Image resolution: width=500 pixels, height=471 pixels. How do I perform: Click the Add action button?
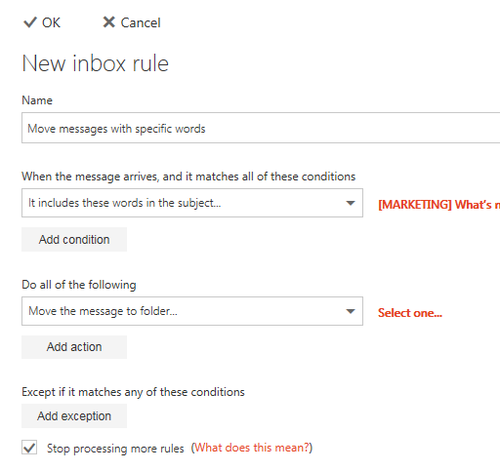click(x=74, y=347)
